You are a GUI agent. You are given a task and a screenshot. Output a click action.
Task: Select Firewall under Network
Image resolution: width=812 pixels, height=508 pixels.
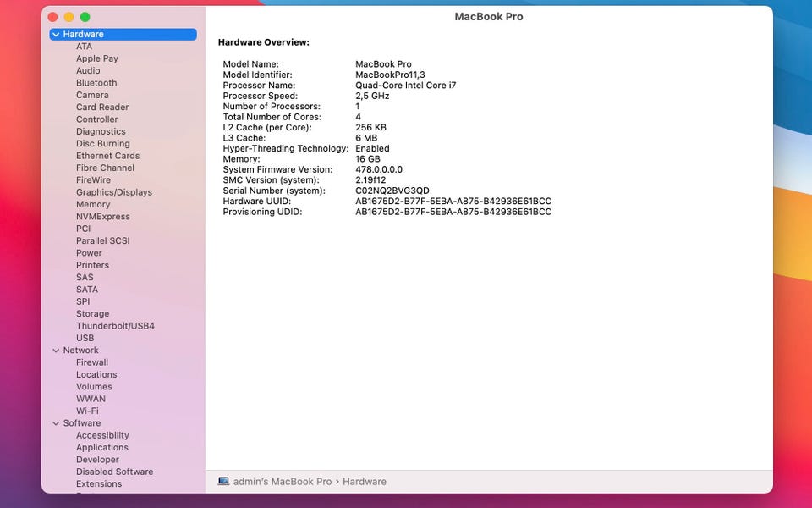pyautogui.click(x=92, y=362)
